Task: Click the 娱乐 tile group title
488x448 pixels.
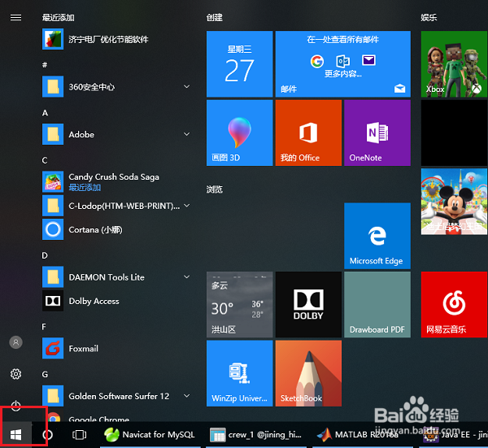Action: 429,17
